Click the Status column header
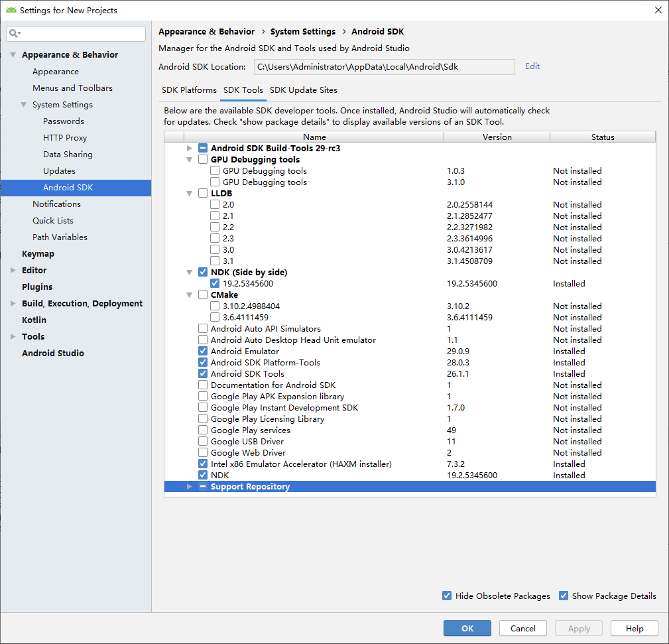This screenshot has height=644, width=669. click(x=603, y=137)
